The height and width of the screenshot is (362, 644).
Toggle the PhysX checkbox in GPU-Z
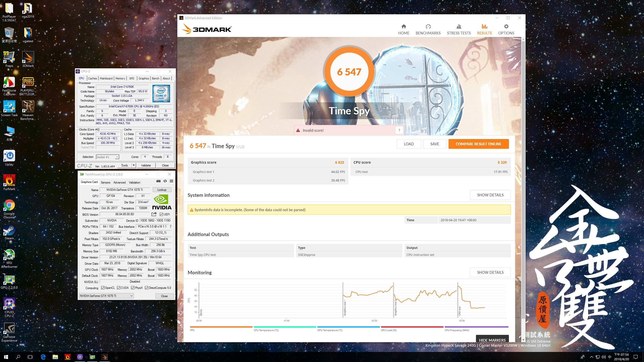tap(133, 288)
